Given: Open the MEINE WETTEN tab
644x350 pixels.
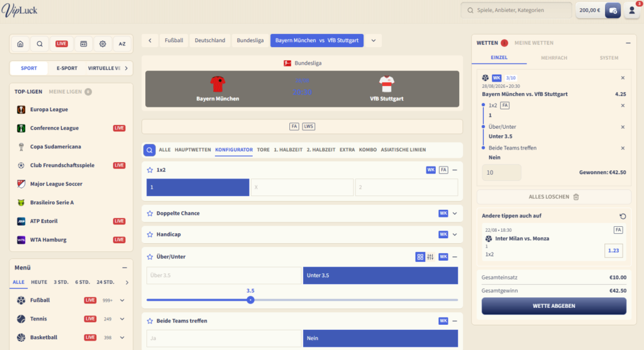Looking at the screenshot, I should click(534, 43).
